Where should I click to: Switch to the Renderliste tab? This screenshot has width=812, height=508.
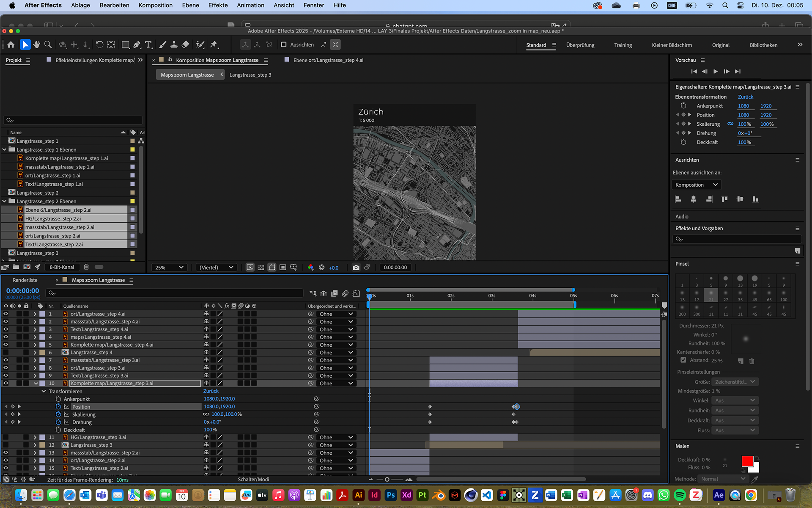25,280
